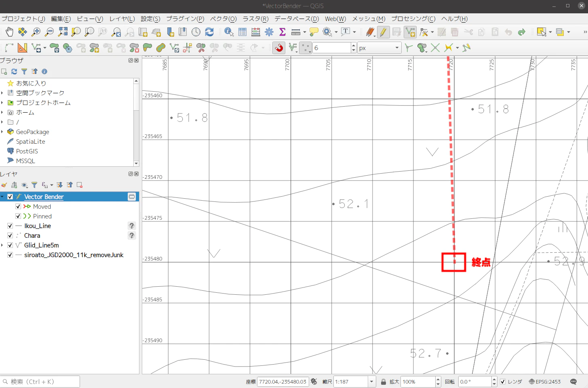
Task: Click the coordinate field showing 7720.04,-235480.03
Action: [x=283, y=382]
